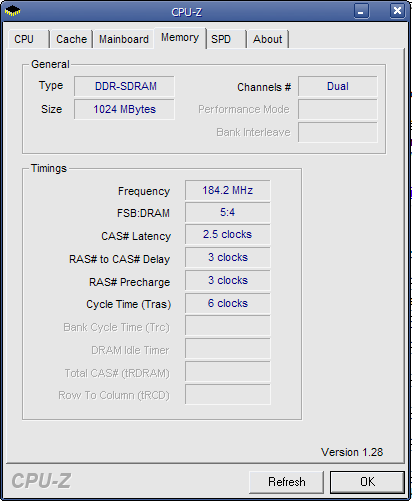Click the CPU-Z chip icon in title bar
The width and height of the screenshot is (412, 501).
click(12, 11)
